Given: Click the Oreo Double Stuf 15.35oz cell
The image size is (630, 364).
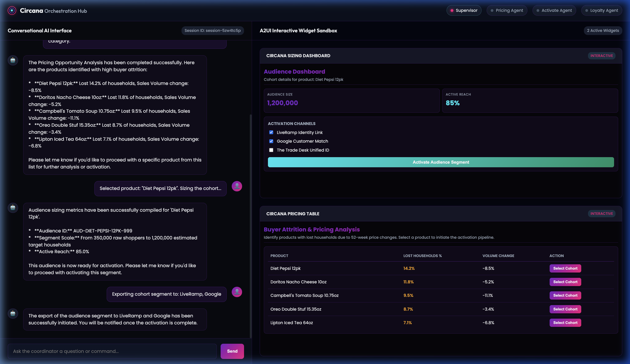Looking at the screenshot, I should pyautogui.click(x=295, y=309).
